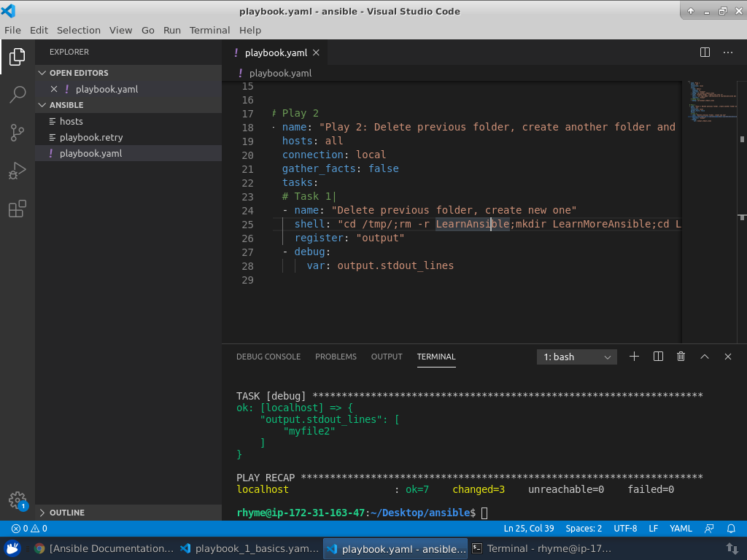Open notifications bell in status bar

click(x=731, y=529)
